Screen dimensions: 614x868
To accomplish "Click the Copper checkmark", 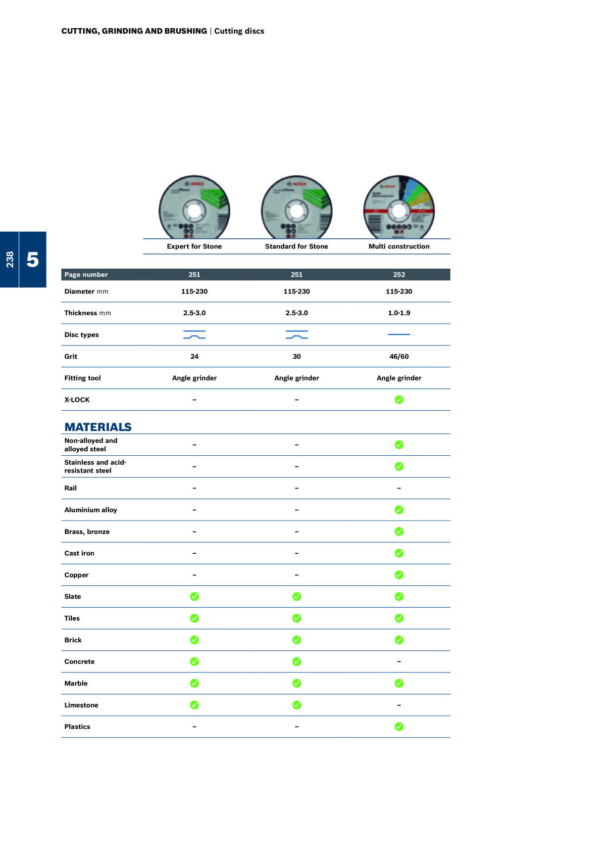I will tap(399, 575).
